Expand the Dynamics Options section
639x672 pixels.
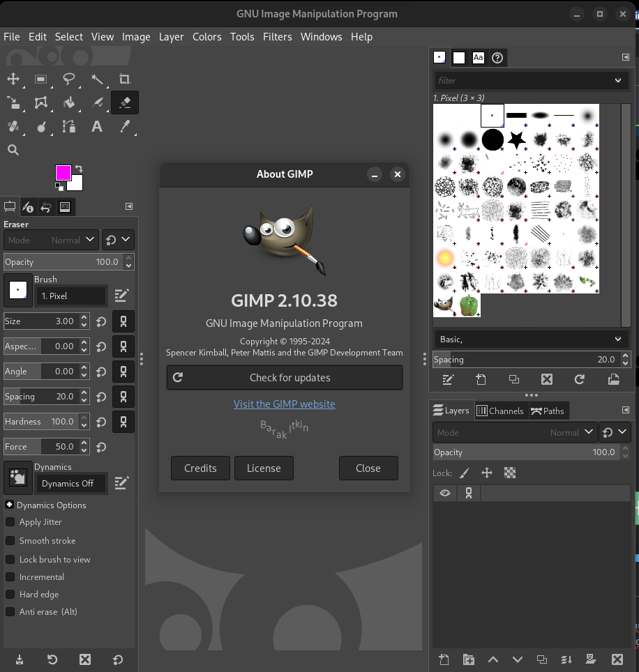point(10,505)
